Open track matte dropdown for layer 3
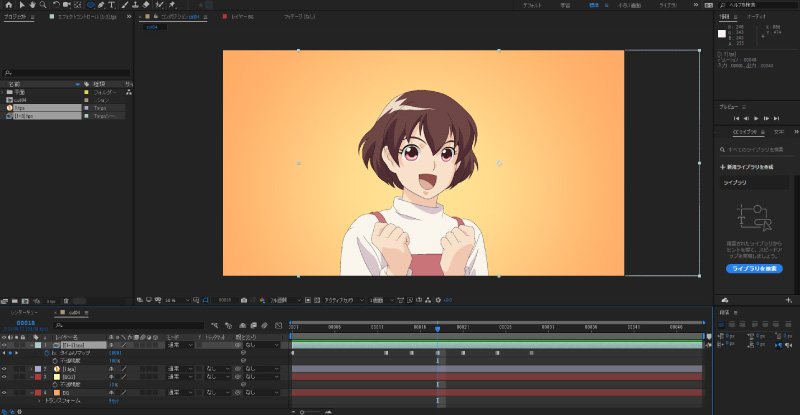Screen dimensions: 800x415 (x=217, y=377)
